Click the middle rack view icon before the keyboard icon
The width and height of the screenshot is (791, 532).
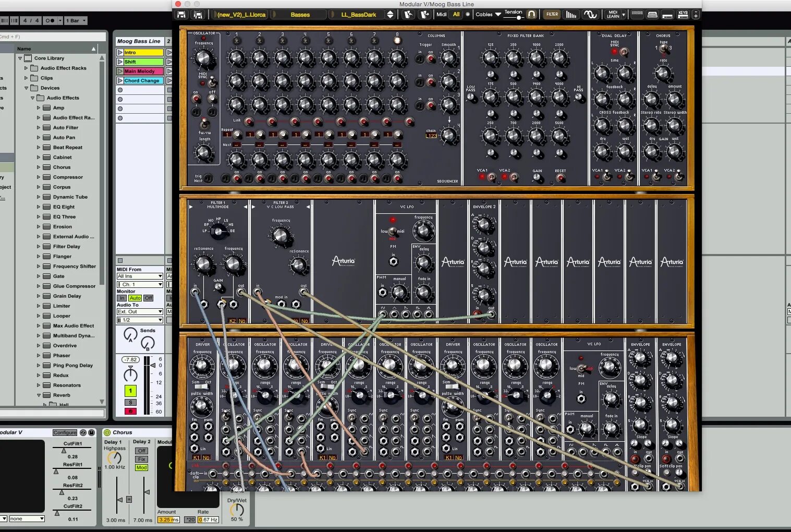click(652, 15)
